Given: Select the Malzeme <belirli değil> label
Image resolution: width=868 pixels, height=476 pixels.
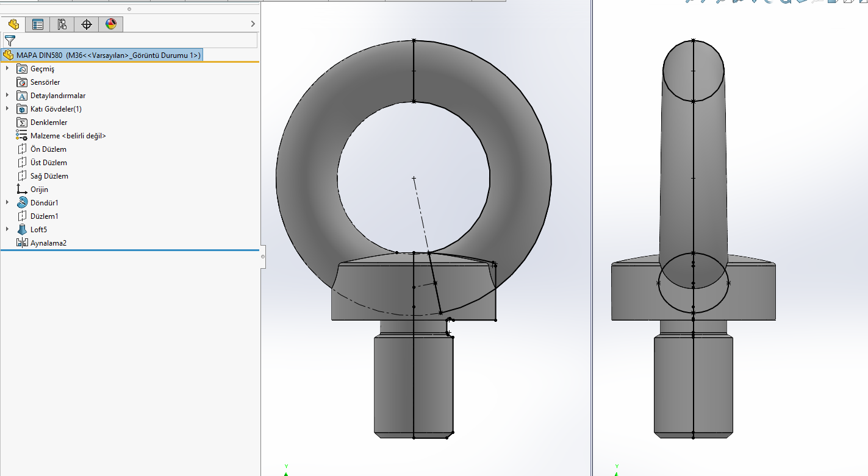Looking at the screenshot, I should pos(68,136).
